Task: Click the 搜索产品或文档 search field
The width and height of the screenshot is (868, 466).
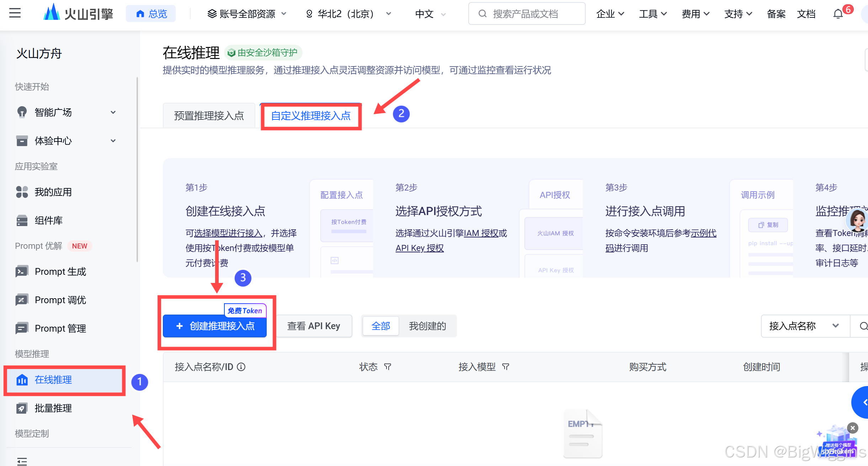Action: 526,14
